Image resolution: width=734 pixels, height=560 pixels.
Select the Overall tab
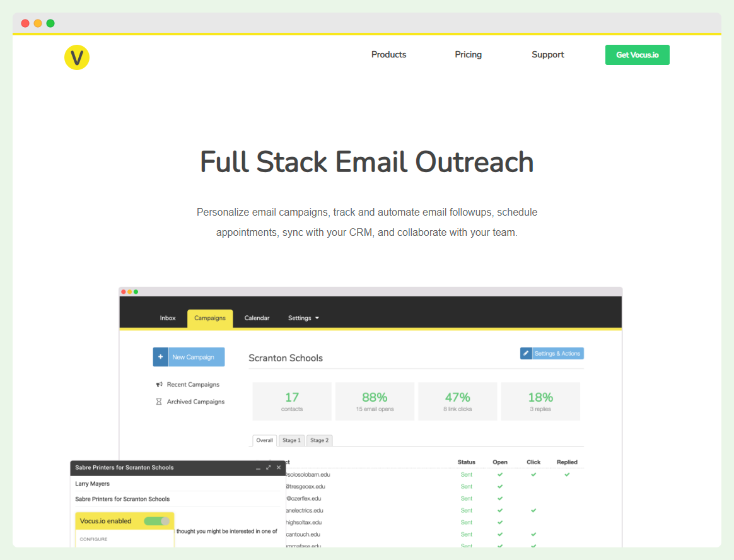264,440
